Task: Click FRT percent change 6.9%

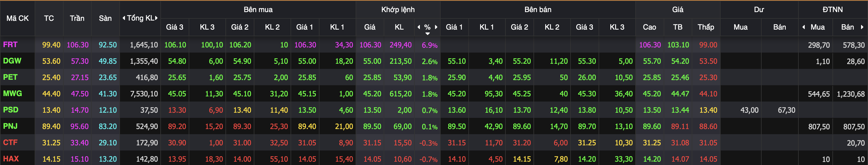Action: pos(429,45)
